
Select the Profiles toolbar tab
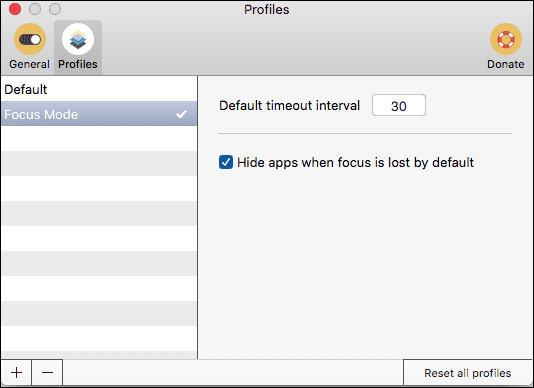point(78,47)
